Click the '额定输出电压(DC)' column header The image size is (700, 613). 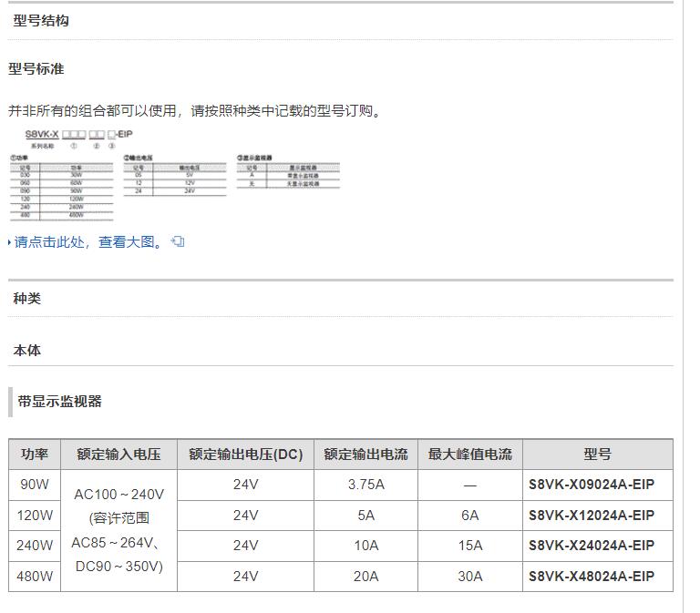(245, 455)
